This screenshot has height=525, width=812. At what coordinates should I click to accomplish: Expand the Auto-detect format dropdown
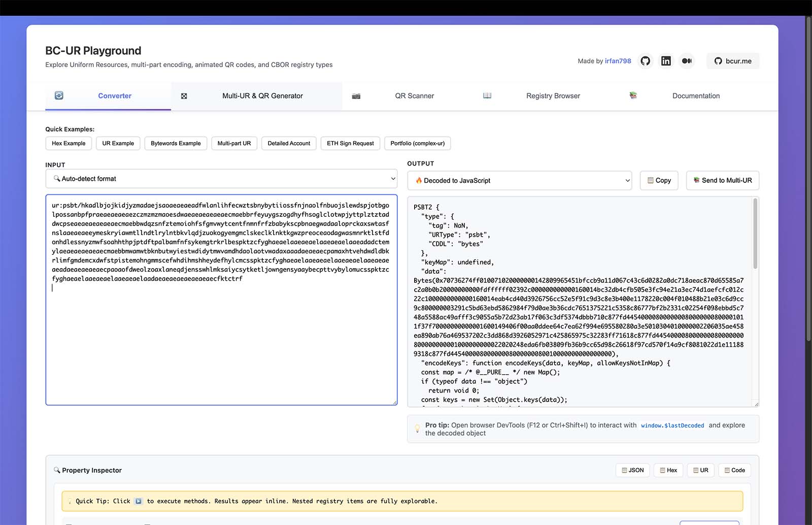221,179
